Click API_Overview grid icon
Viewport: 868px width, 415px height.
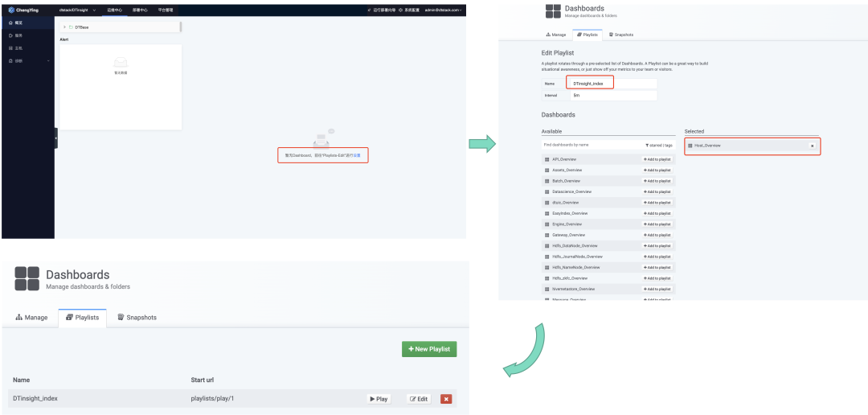(x=547, y=159)
